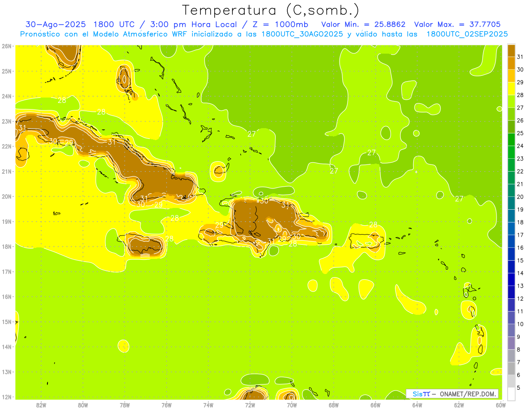Image resolution: width=532 pixels, height=411 pixels.
Task: Click the 62W longitude axis label
Action: pyautogui.click(x=459, y=405)
